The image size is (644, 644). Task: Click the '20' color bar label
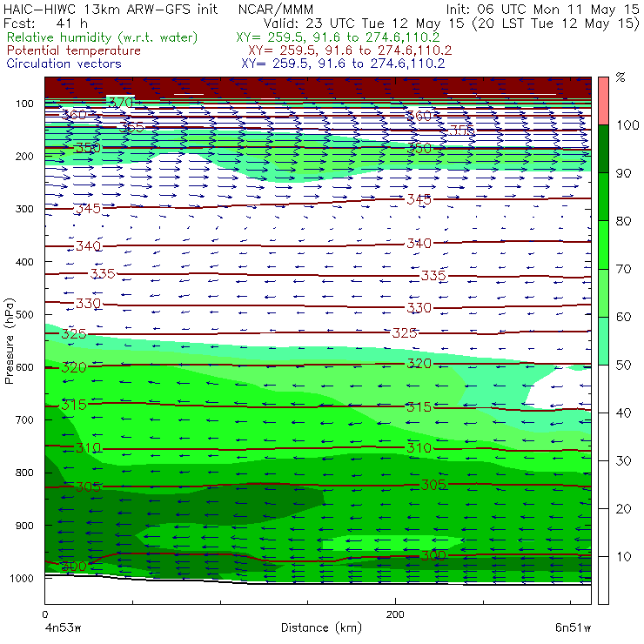coord(623,508)
